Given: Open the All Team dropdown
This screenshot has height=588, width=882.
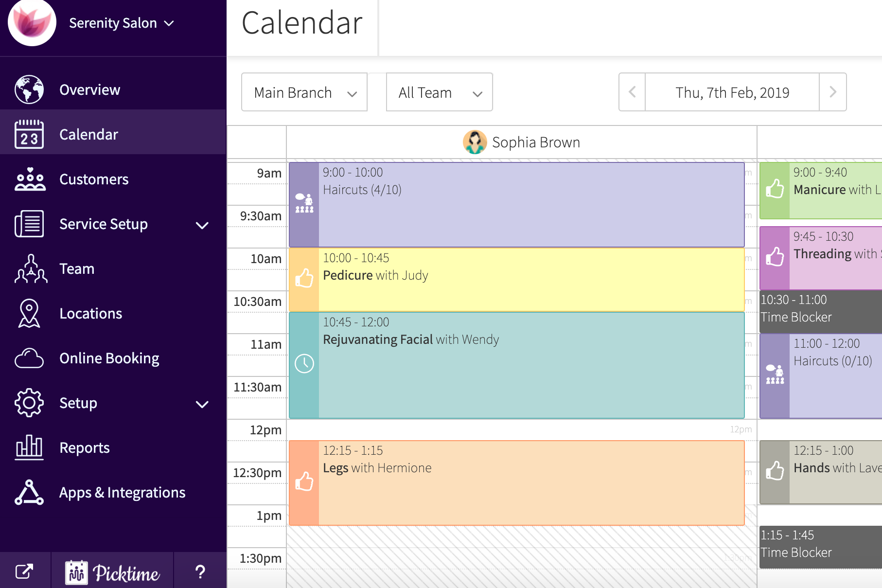Looking at the screenshot, I should 439,92.
